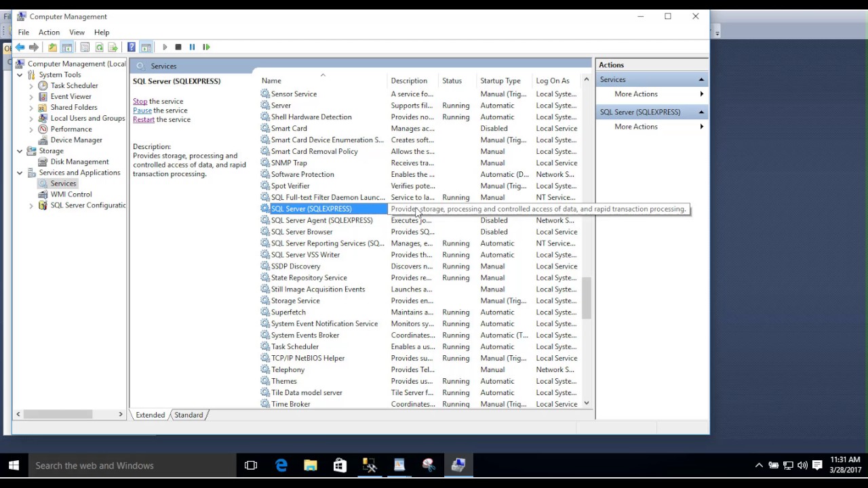The height and width of the screenshot is (488, 868).
Task: Click the Stop Service square icon
Action: 178,47
